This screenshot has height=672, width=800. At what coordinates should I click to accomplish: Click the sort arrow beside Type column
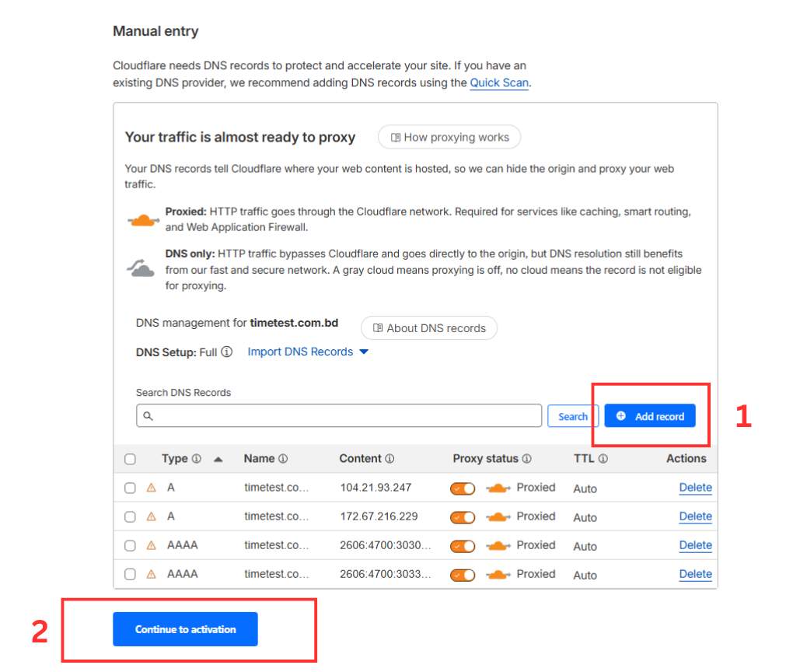pyautogui.click(x=218, y=458)
